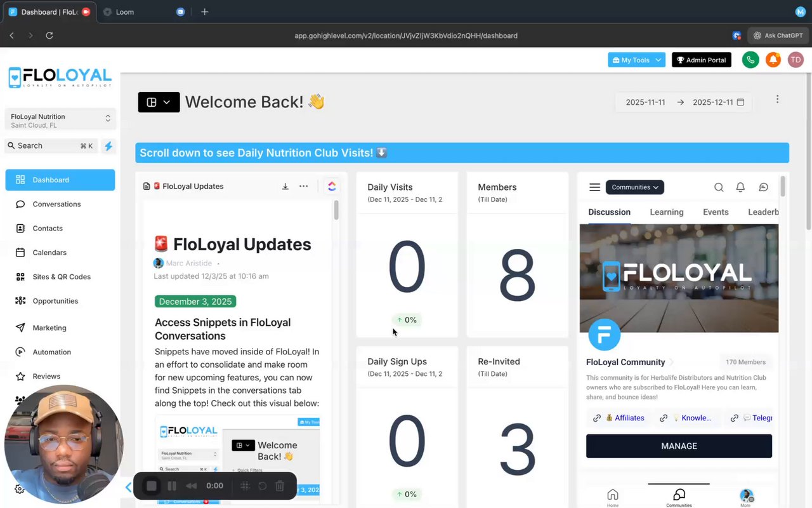The height and width of the screenshot is (508, 812).
Task: Click the date range calendar icon
Action: tap(740, 102)
